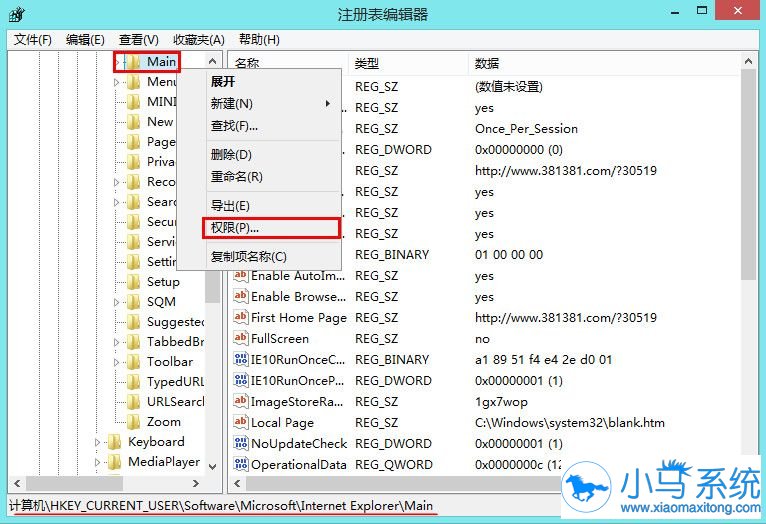Click binary icon of NoUpdateCheck value

pyautogui.click(x=240, y=444)
